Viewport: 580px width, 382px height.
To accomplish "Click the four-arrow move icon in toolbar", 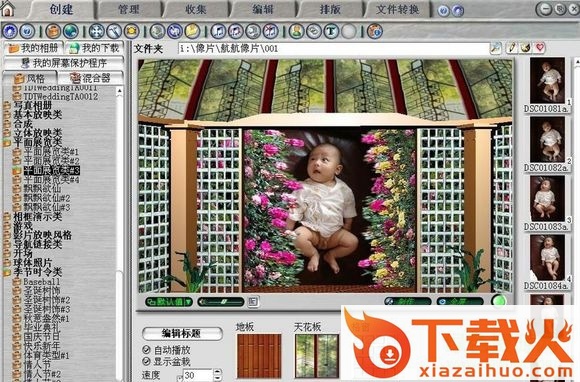I will pyautogui.click(x=96, y=31).
